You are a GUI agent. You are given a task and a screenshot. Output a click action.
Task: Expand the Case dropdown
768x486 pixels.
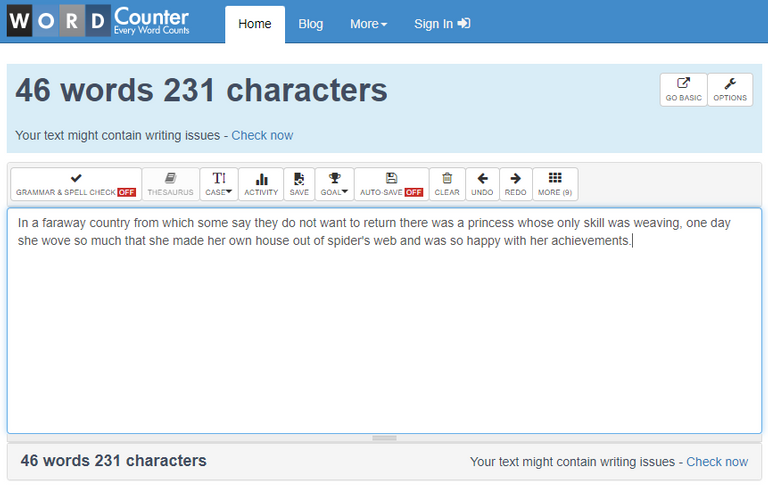pos(218,184)
